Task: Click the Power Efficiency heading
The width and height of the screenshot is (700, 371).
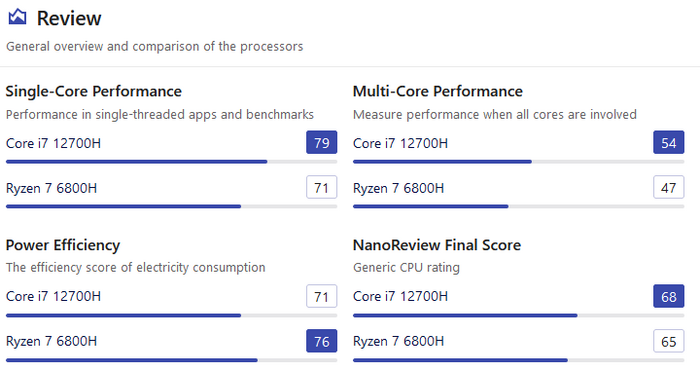Action: [x=63, y=245]
